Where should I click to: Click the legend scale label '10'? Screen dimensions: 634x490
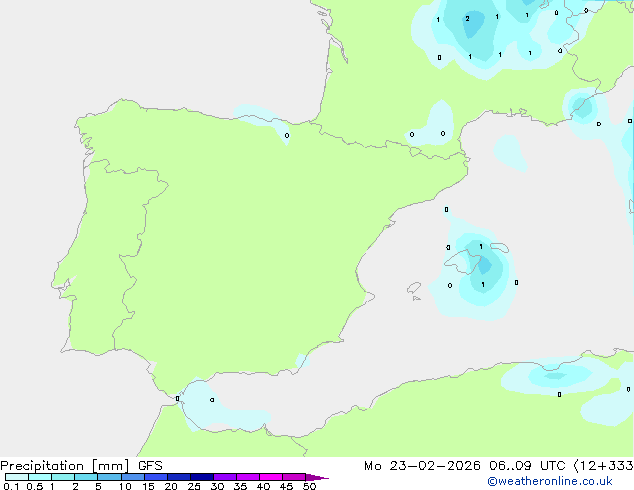point(125,486)
